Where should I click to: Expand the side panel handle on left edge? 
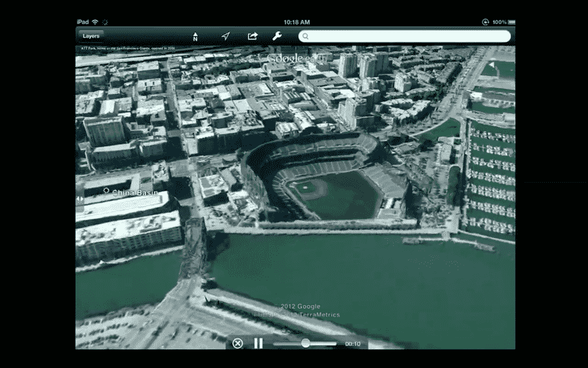pyautogui.click(x=79, y=196)
